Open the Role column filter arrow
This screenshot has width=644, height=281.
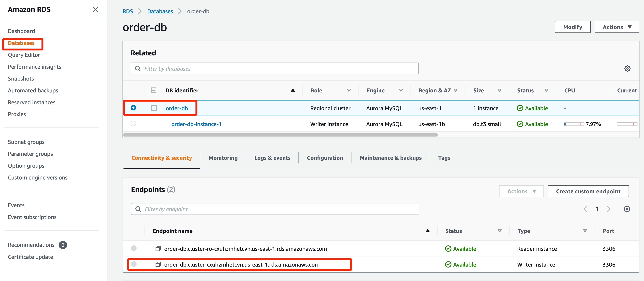349,90
